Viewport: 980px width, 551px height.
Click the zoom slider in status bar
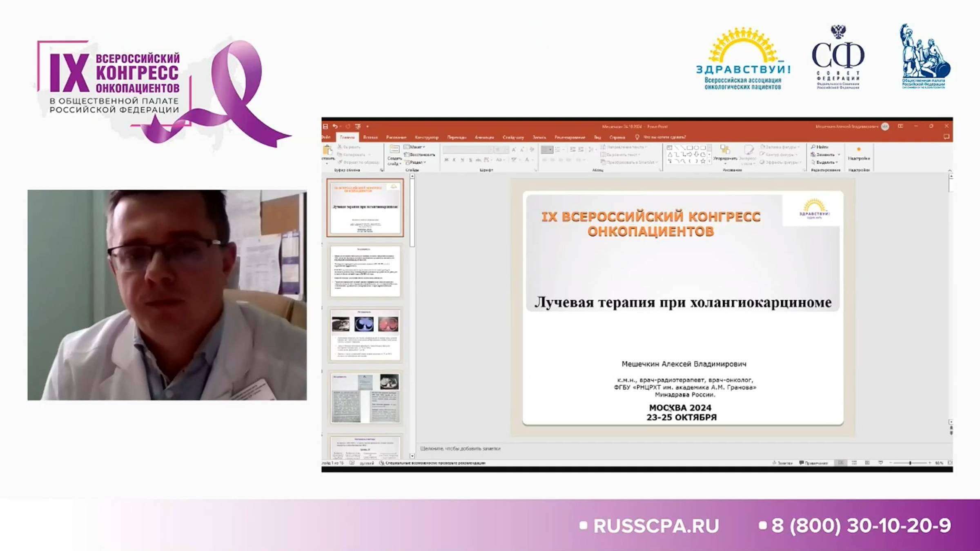pos(910,463)
